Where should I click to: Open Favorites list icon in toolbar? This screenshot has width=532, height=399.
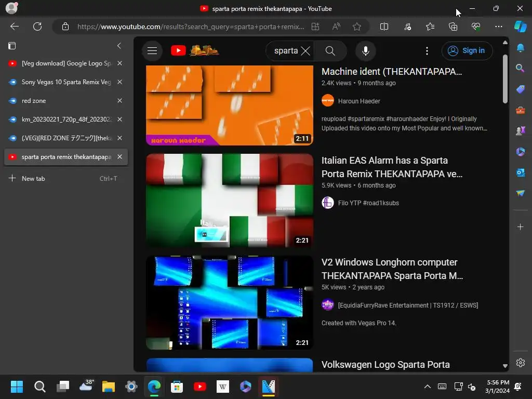(430, 26)
